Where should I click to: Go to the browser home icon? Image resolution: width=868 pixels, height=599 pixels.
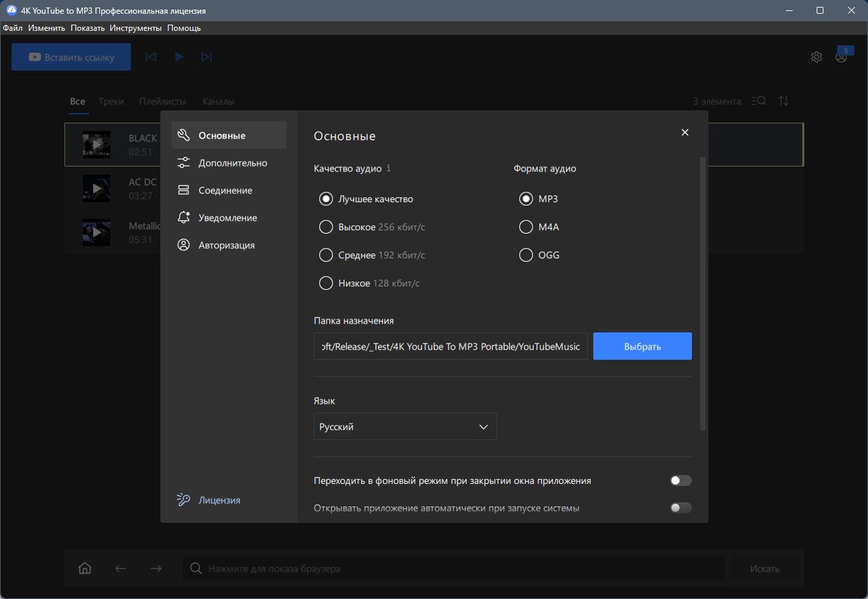85,568
